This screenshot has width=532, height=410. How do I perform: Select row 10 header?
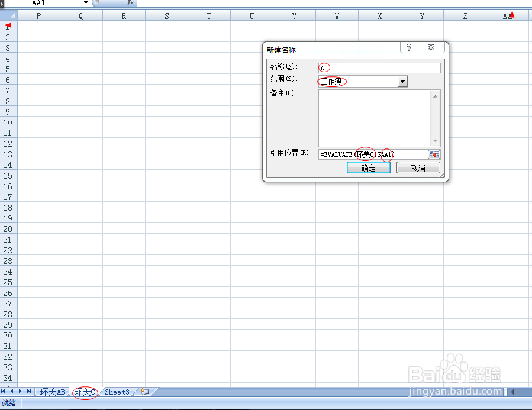pos(8,122)
